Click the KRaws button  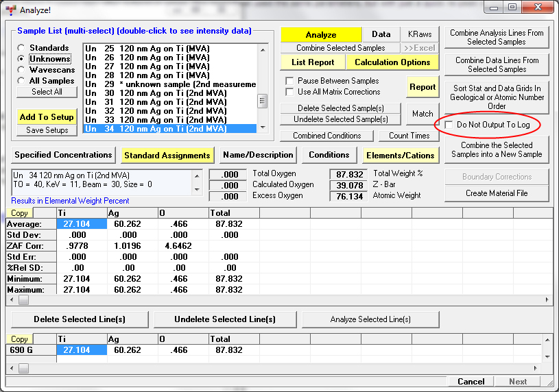(420, 35)
